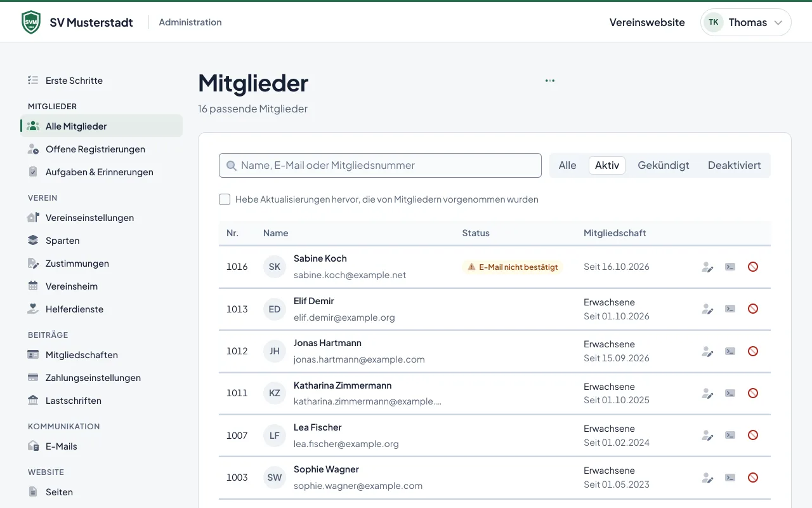812x508 pixels.
Task: Open Helferdienste in the sidebar
Action: (101, 309)
